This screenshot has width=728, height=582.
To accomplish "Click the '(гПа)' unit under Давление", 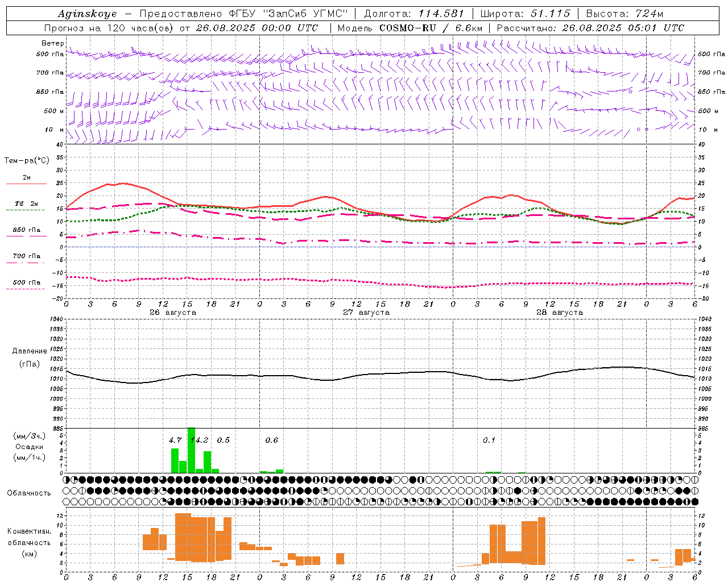I will tap(30, 364).
